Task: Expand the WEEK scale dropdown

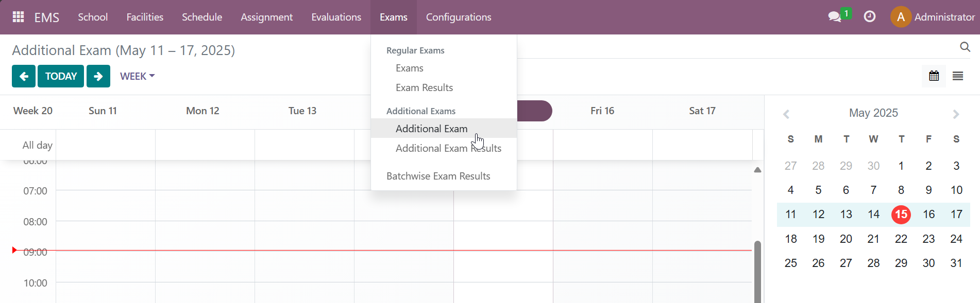Action: [137, 76]
